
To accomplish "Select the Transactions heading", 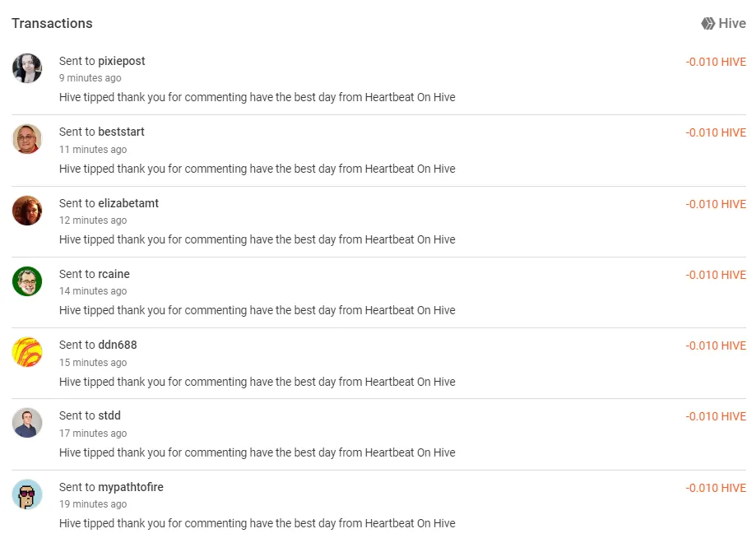I will [52, 23].
